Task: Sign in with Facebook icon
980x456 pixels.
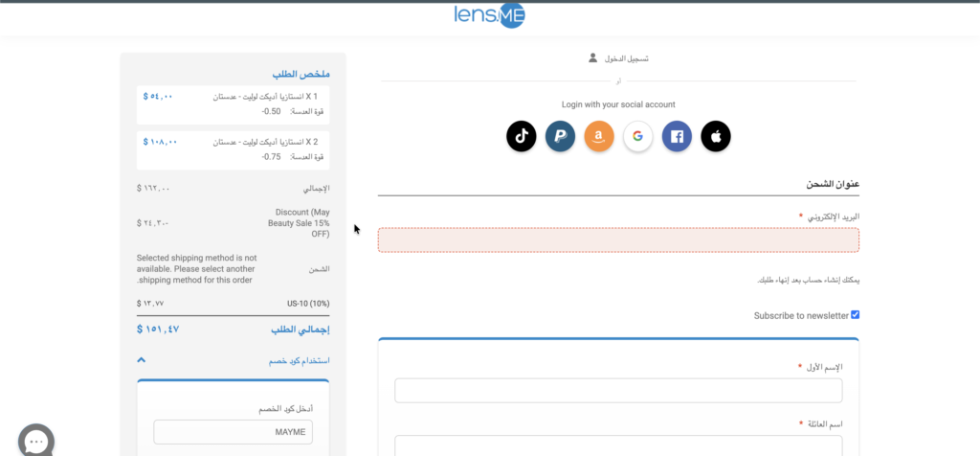Action: (x=677, y=136)
